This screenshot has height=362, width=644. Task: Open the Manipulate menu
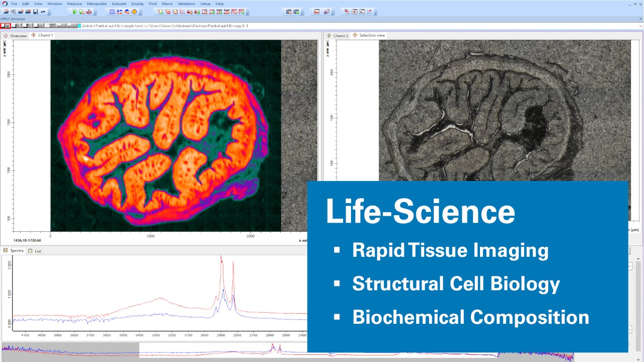97,4
